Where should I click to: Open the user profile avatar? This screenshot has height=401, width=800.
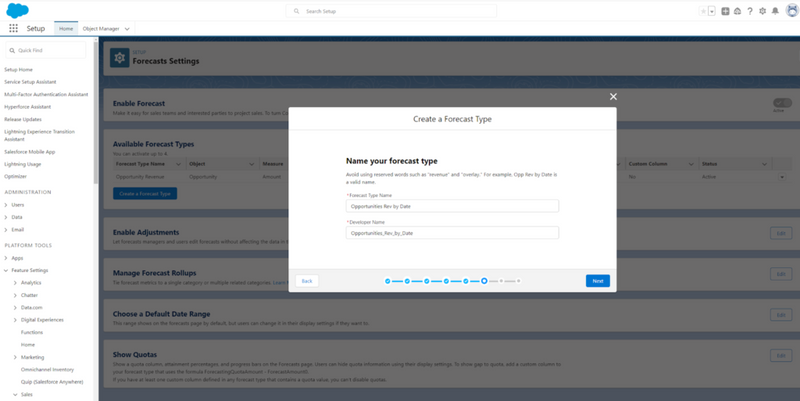[792, 10]
